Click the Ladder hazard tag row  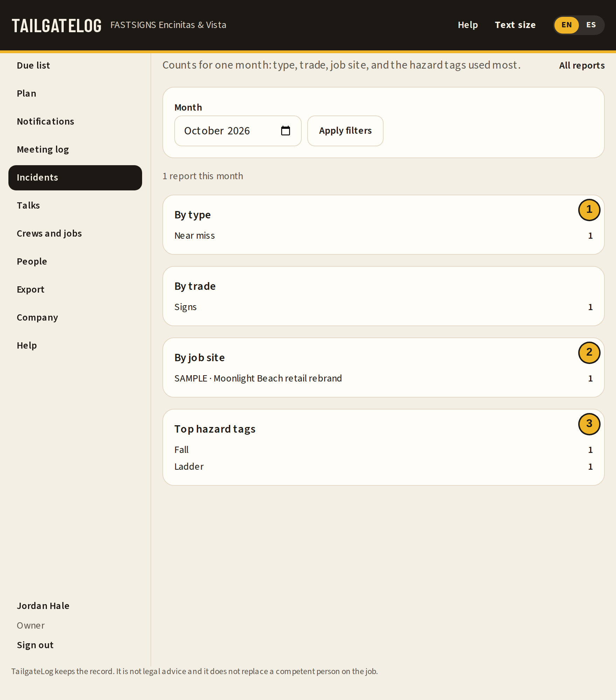click(384, 467)
